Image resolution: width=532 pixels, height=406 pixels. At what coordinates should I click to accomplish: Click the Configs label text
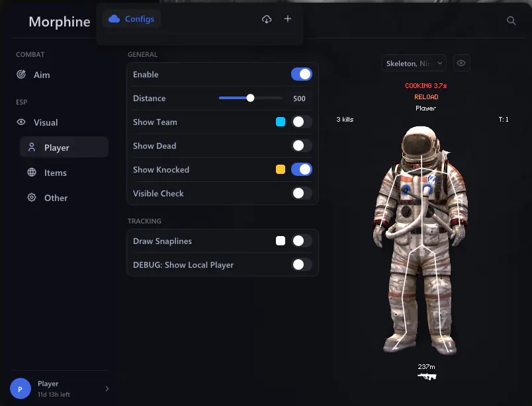coord(140,19)
